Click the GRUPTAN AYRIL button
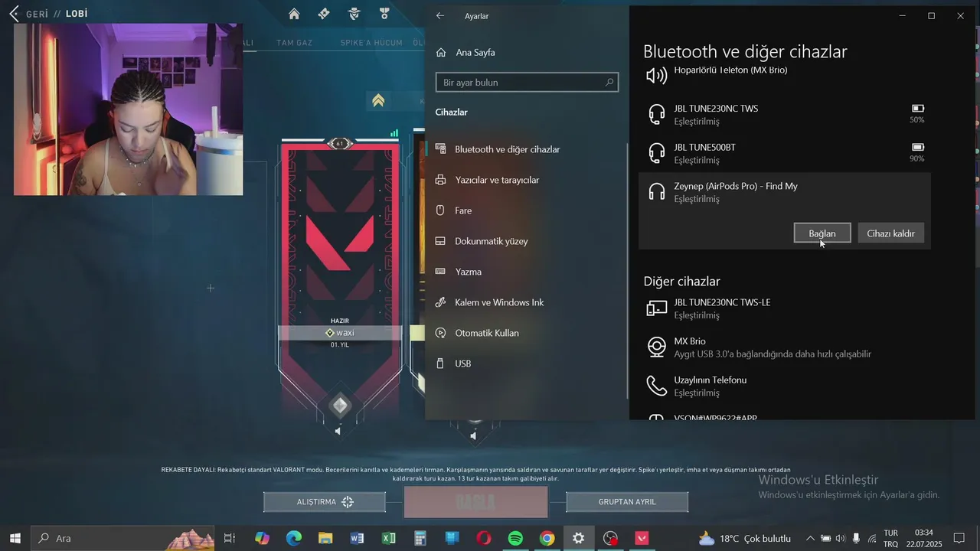 pos(627,502)
